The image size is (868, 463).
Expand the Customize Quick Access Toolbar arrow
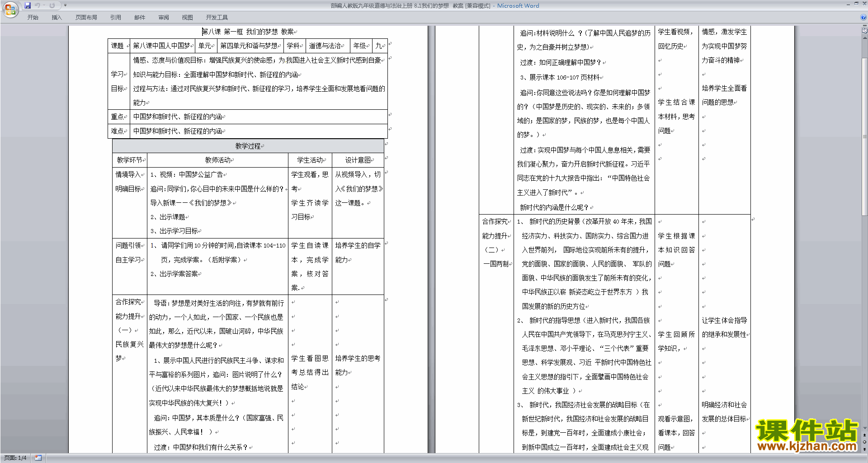[x=65, y=5]
